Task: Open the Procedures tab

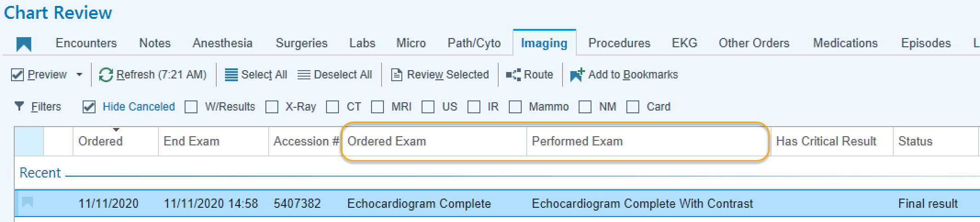Action: [x=620, y=43]
